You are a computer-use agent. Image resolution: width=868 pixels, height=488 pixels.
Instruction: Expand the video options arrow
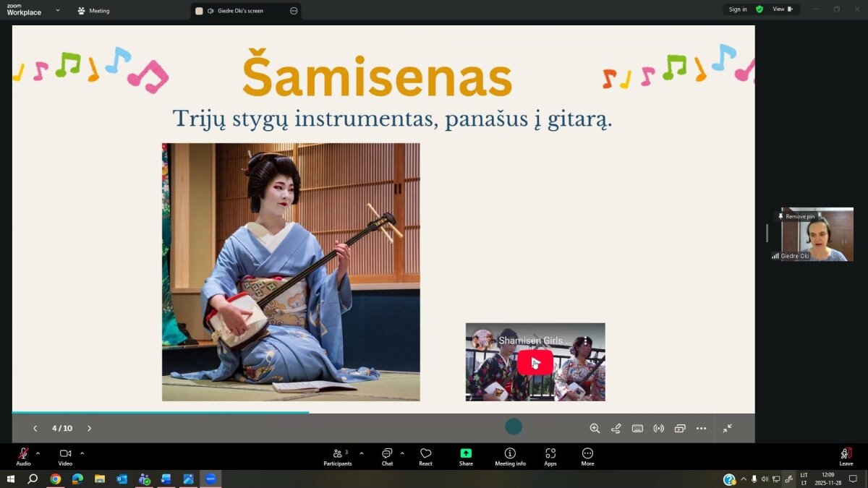[x=82, y=453]
